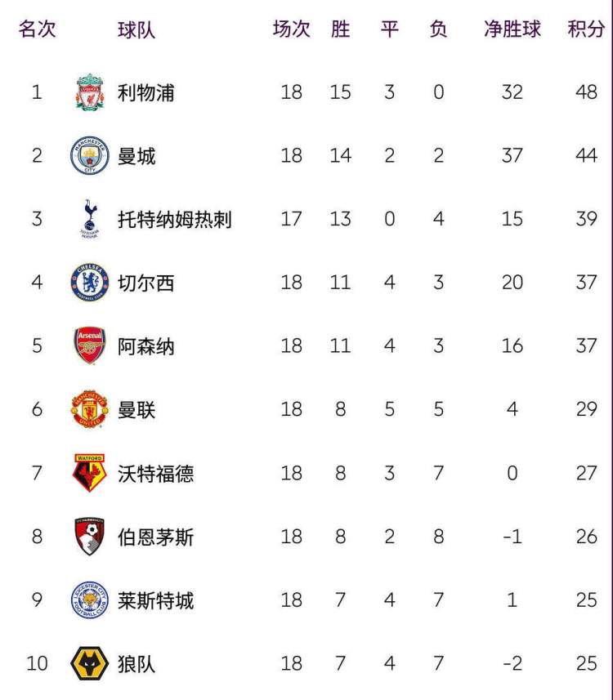Click the 名次 rank column header
613x700 pixels.
[37, 29]
